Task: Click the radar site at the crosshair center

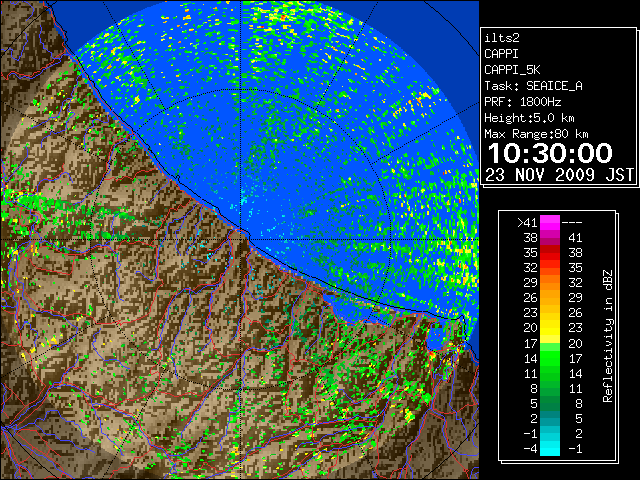Action: [241, 239]
